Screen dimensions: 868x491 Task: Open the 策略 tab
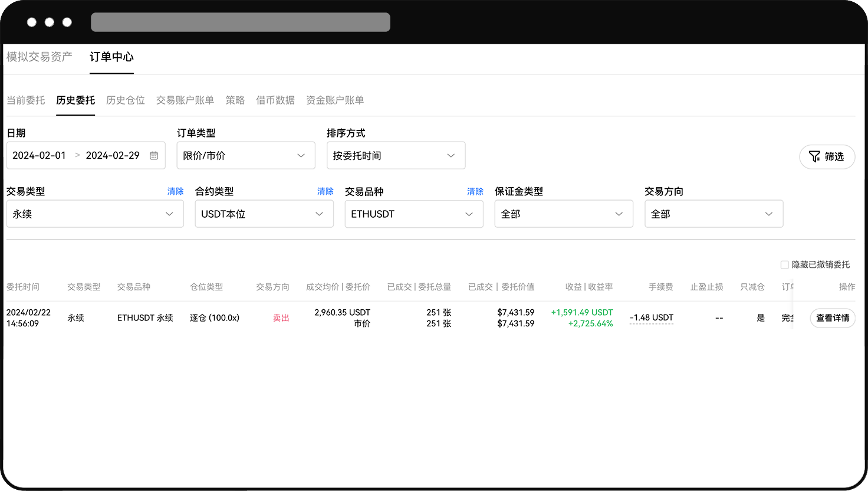point(235,100)
